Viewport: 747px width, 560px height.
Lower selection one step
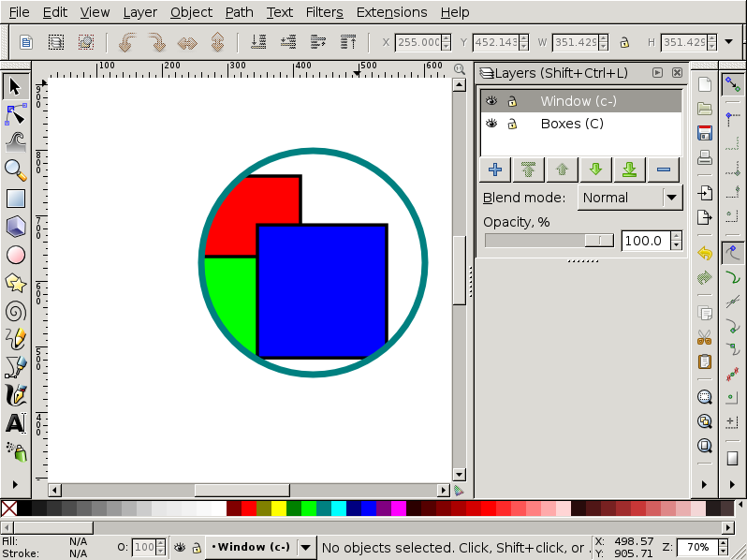coord(288,42)
